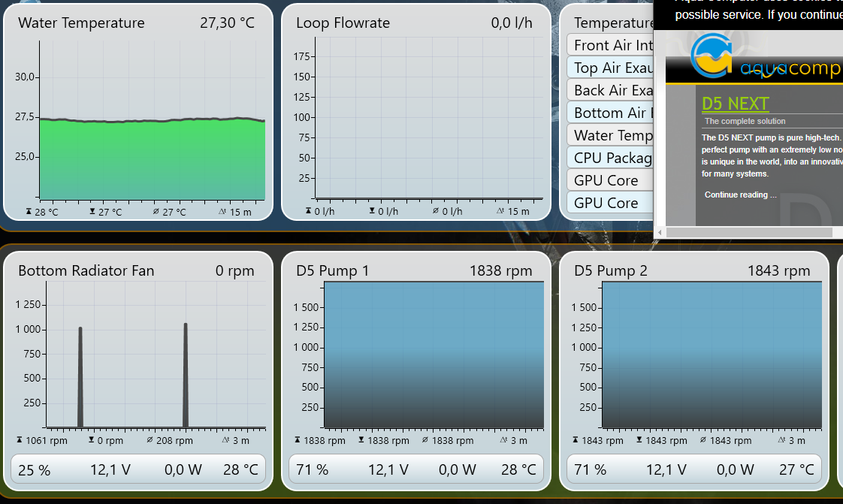Click the time span icon in Bottom Radiator Fan panel
This screenshot has width=843, height=504.
coord(226,439)
